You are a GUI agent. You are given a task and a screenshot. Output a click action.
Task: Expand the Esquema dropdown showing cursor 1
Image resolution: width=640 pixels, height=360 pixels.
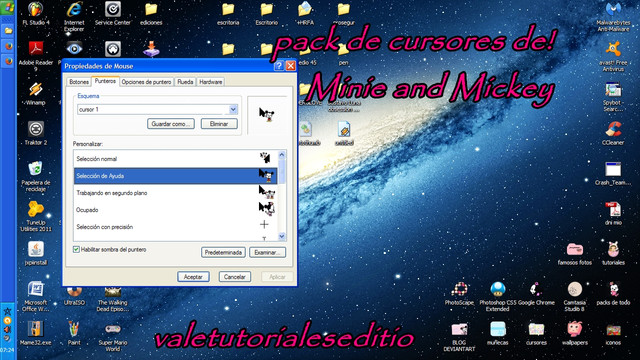tap(233, 109)
